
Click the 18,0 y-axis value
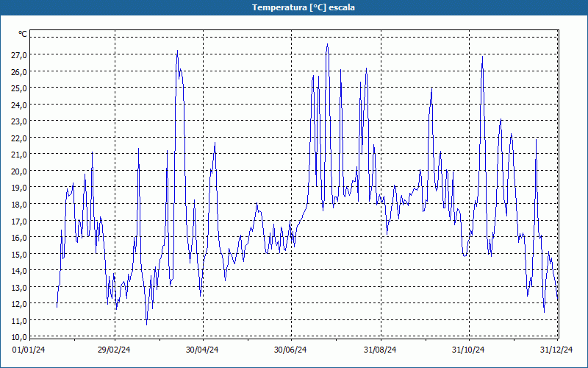19,205
